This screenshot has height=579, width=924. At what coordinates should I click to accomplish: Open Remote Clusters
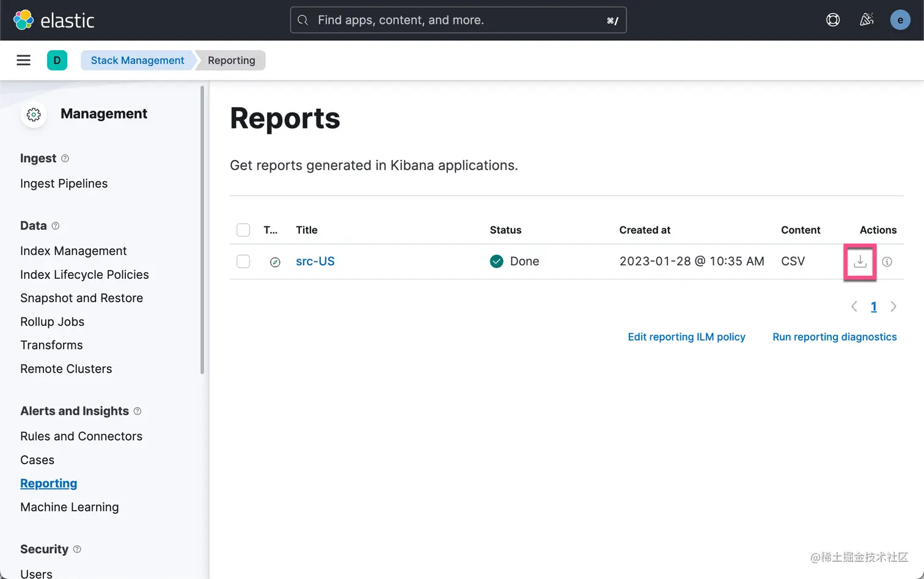[66, 369]
